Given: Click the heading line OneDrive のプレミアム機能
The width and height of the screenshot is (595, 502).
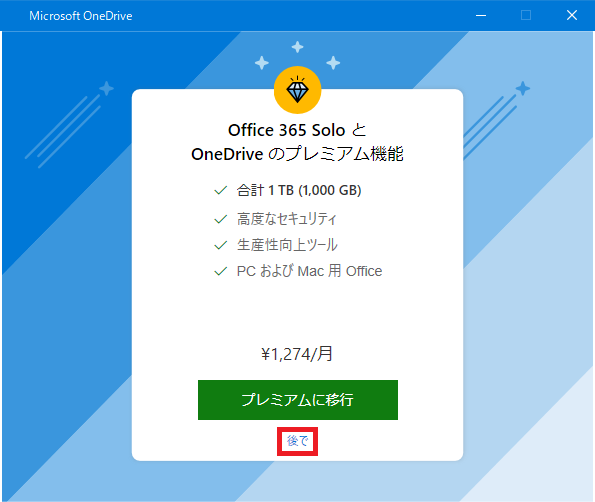Looking at the screenshot, I should click(x=297, y=154).
